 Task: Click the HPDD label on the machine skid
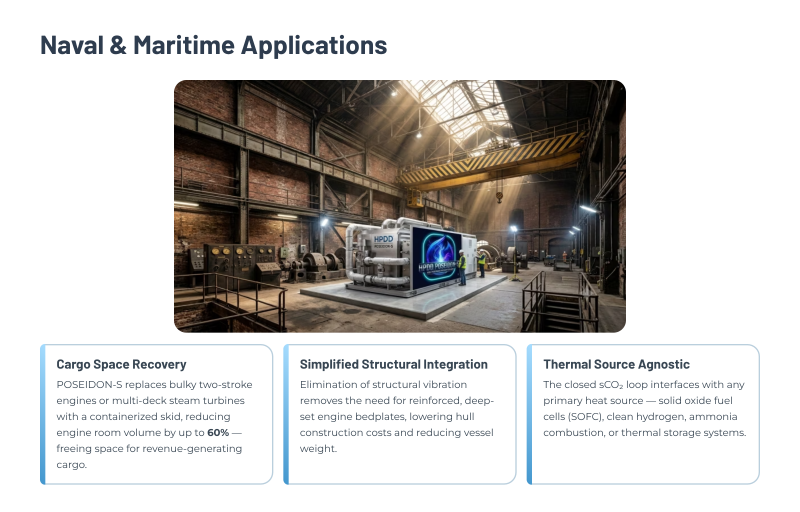click(x=383, y=239)
